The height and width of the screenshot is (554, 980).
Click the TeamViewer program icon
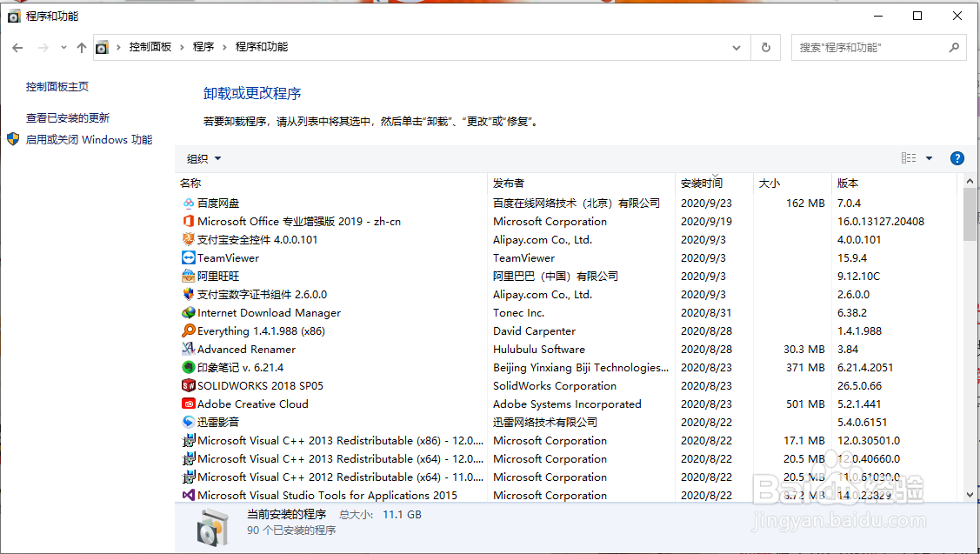(x=188, y=257)
